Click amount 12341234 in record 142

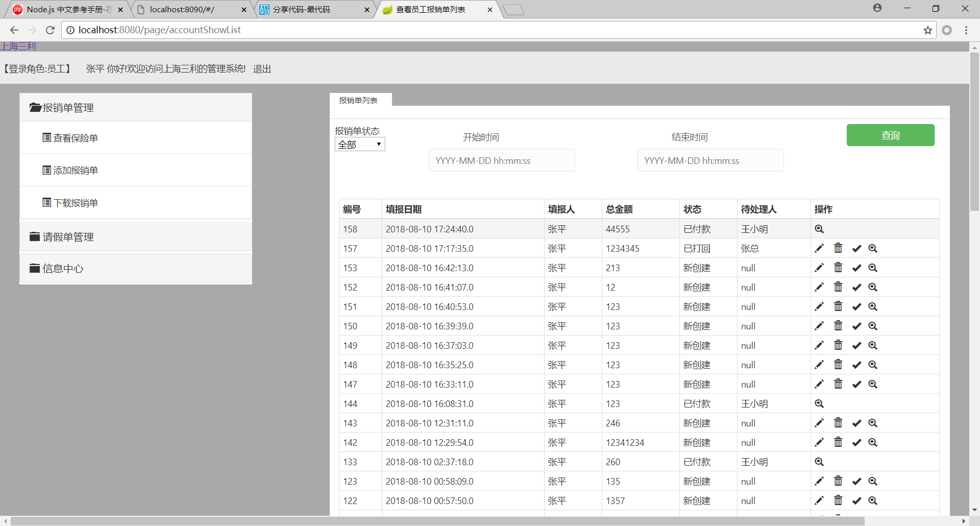click(625, 443)
